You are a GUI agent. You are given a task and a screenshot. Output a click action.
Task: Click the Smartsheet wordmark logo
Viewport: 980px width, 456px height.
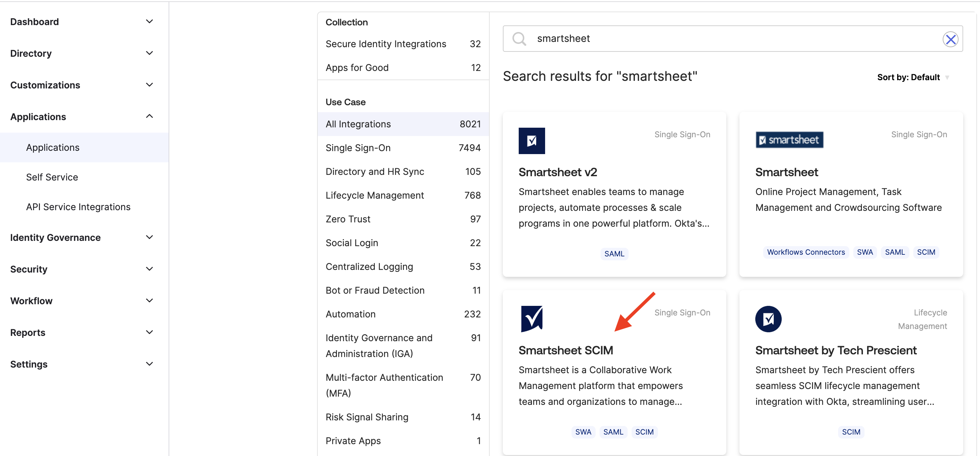point(789,140)
